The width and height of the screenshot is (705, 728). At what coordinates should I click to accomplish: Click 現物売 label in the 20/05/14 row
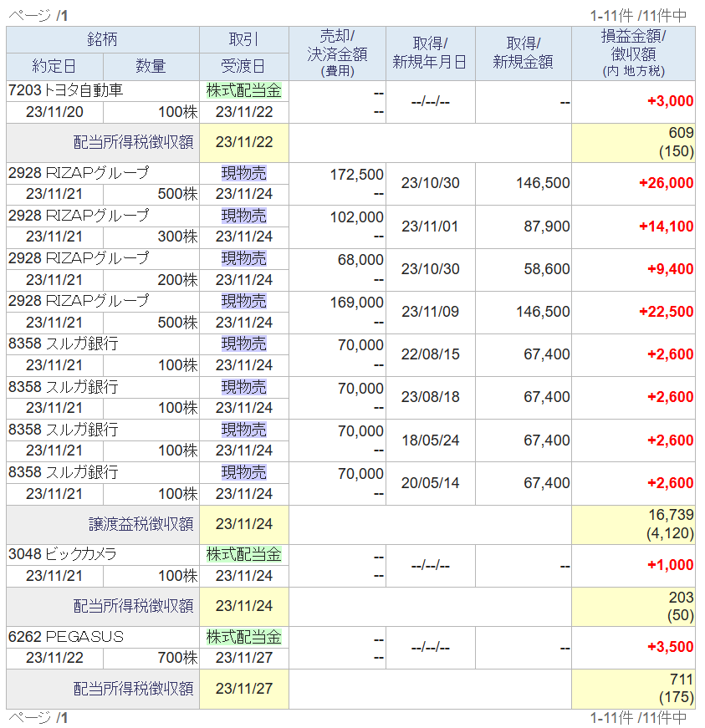point(244,472)
